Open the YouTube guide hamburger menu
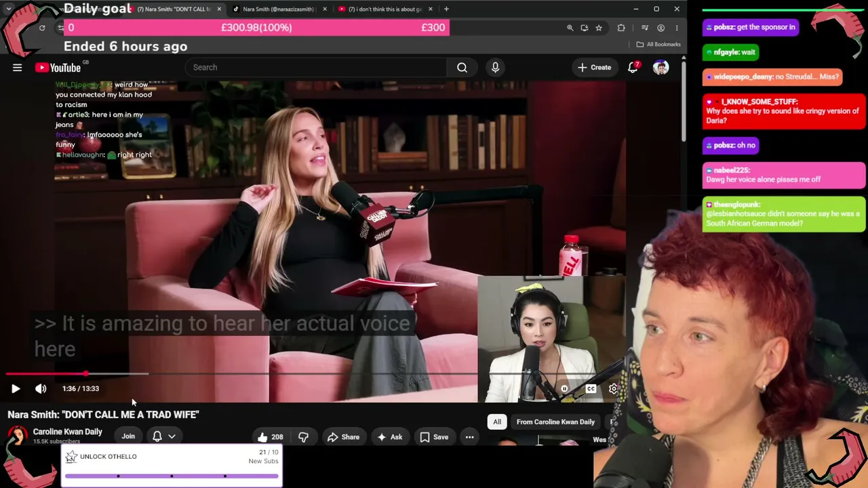This screenshot has height=488, width=868. (17, 67)
